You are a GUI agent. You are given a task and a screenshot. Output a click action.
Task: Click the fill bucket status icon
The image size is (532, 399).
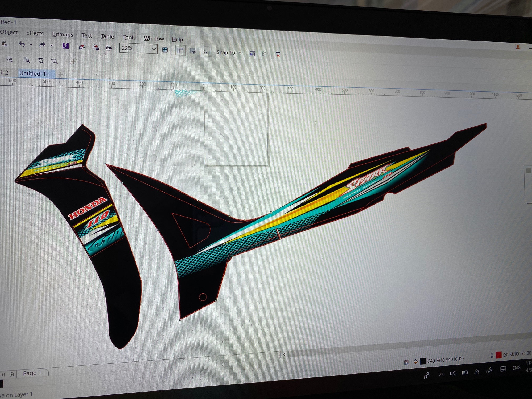pos(415,361)
